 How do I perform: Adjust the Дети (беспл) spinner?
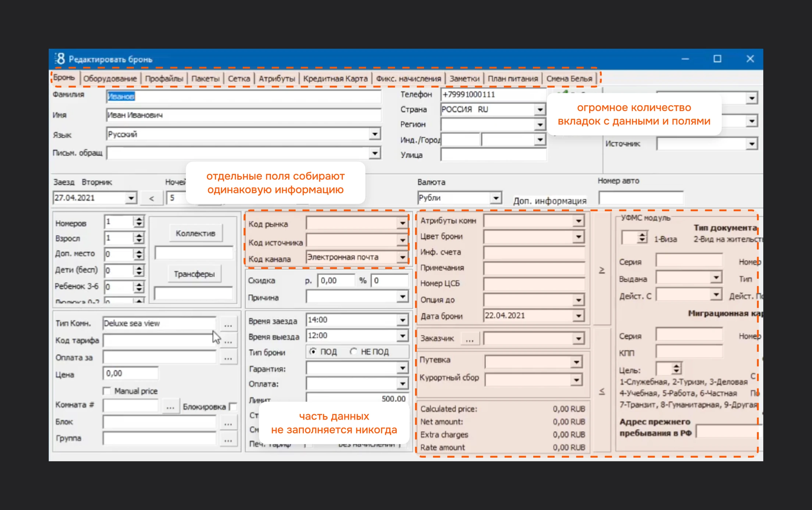coord(139,270)
